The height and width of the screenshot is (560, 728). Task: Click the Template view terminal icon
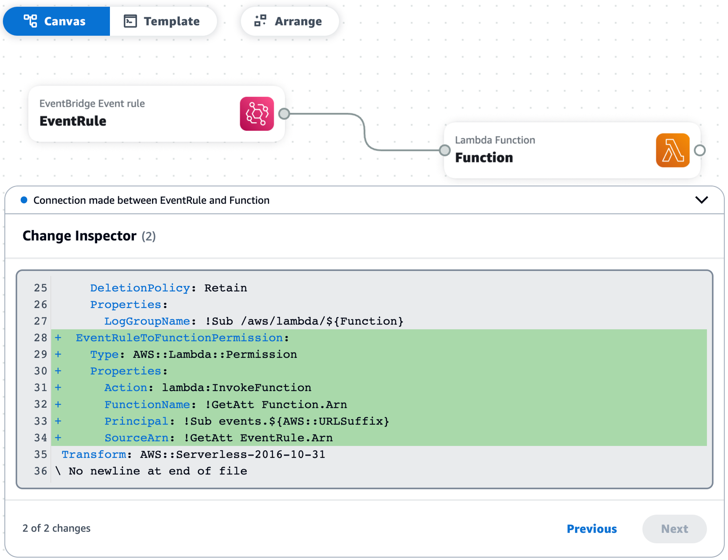[130, 21]
